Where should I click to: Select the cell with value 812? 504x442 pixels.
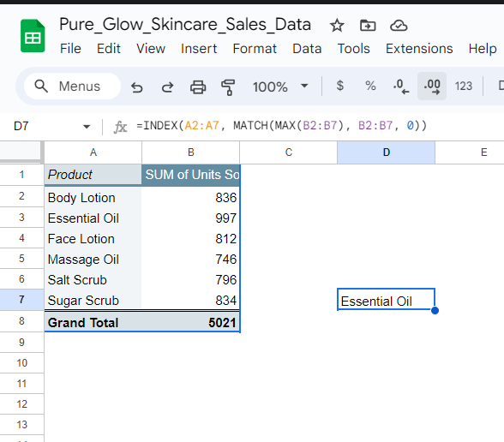pos(190,239)
